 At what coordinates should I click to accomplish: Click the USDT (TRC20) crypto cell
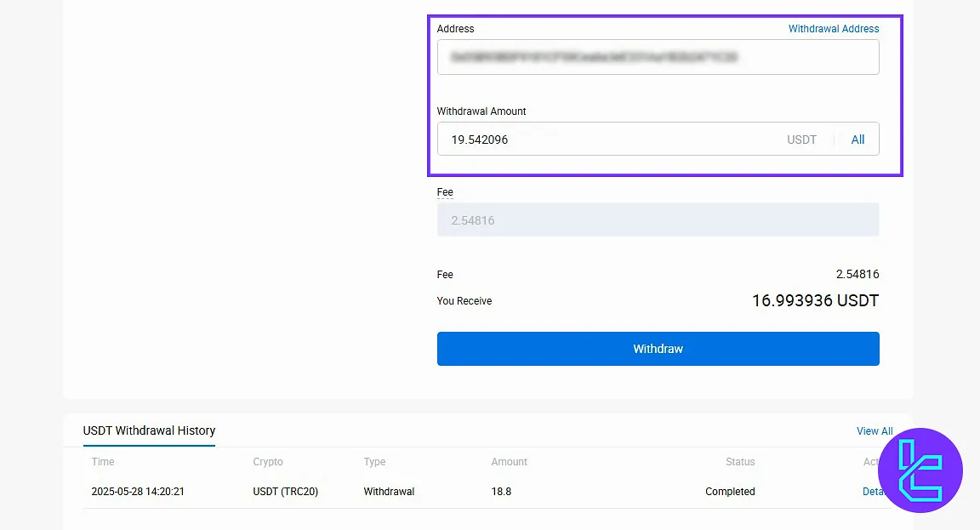click(x=285, y=491)
